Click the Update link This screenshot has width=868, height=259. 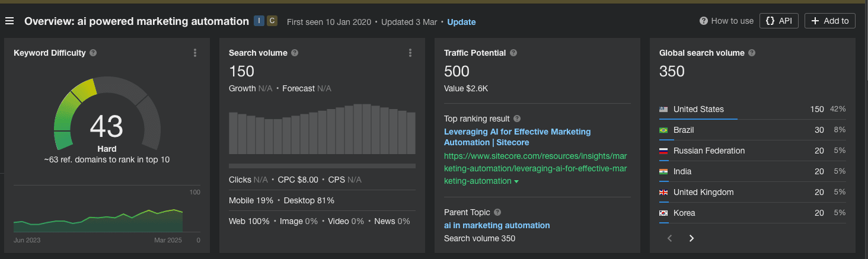(x=461, y=22)
